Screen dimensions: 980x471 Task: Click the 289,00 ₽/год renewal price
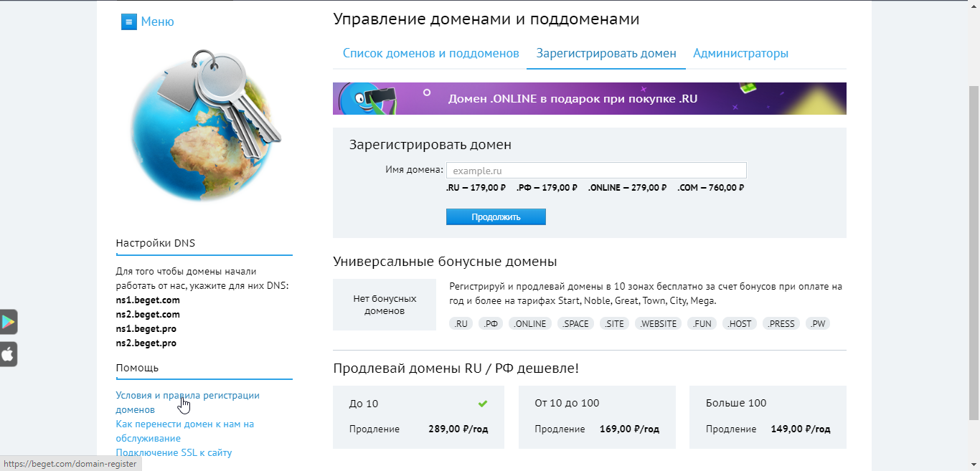point(458,429)
